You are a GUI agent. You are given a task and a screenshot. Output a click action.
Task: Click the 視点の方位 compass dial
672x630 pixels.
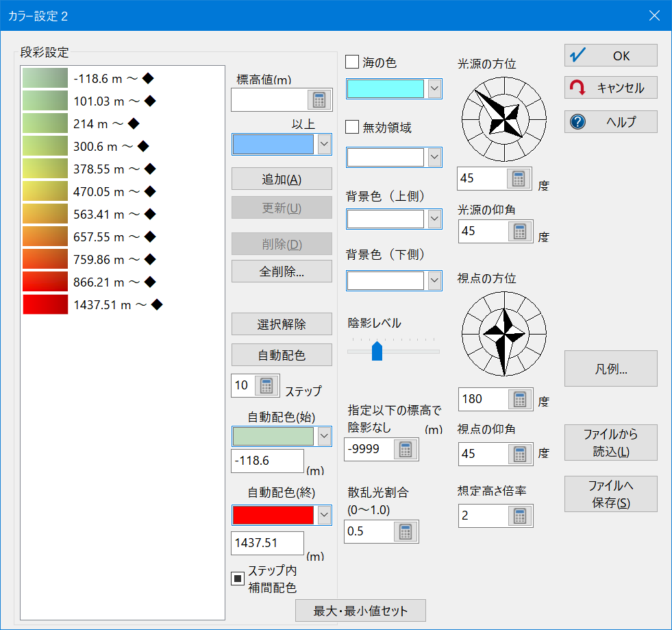click(504, 334)
